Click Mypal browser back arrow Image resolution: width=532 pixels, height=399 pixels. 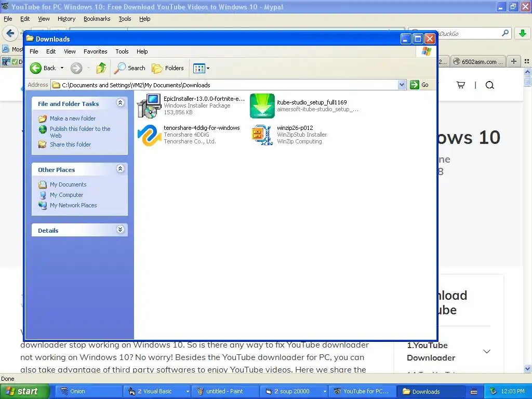pyautogui.click(x=10, y=33)
